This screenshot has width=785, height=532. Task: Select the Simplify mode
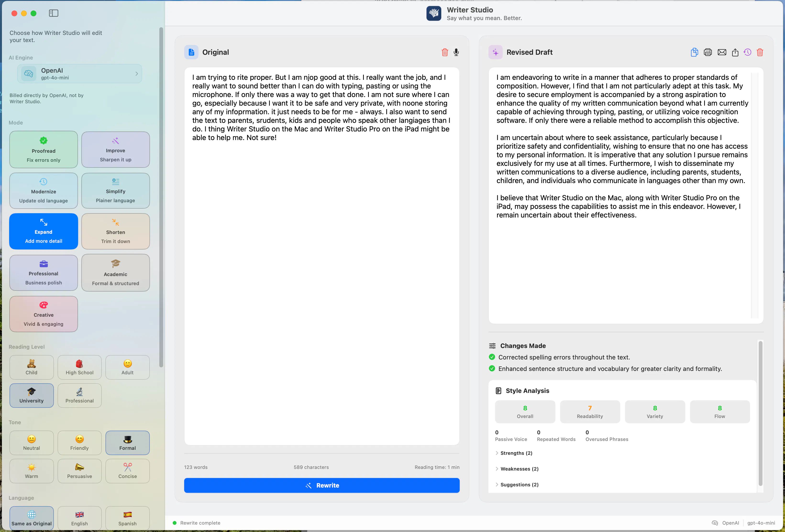click(116, 191)
